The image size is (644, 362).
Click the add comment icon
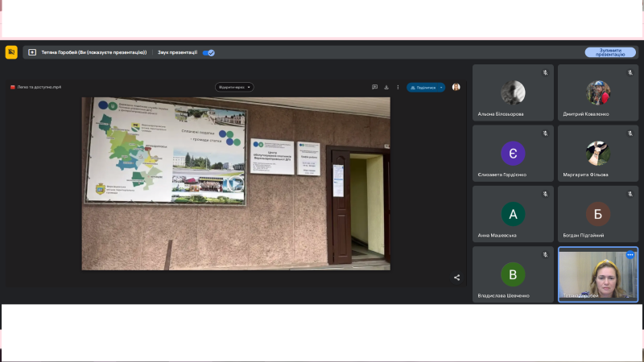tap(375, 87)
